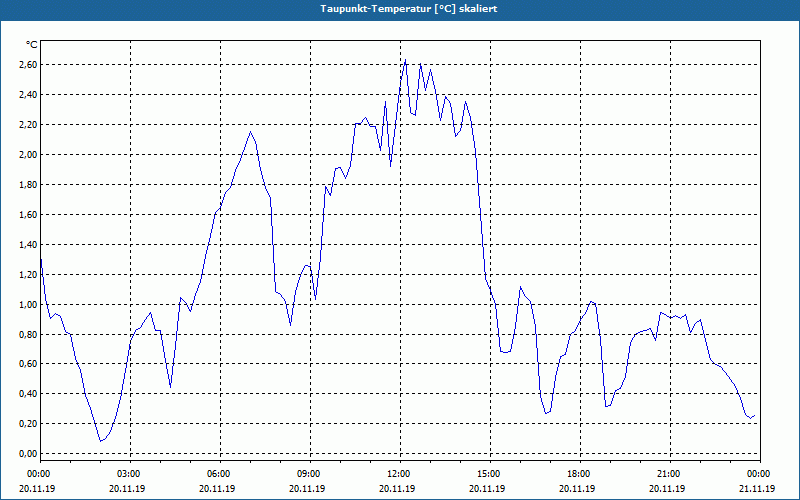Select the 1,80 y-axis value
The image size is (800, 500).
(x=29, y=185)
